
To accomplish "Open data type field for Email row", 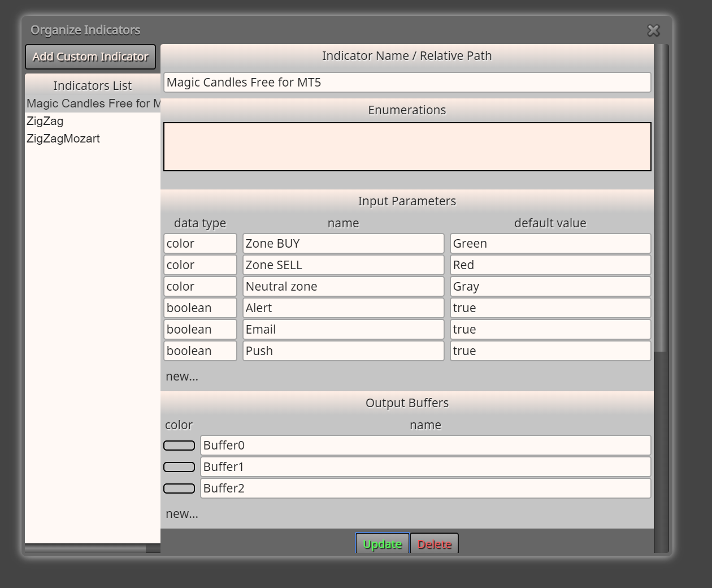I will pos(200,330).
